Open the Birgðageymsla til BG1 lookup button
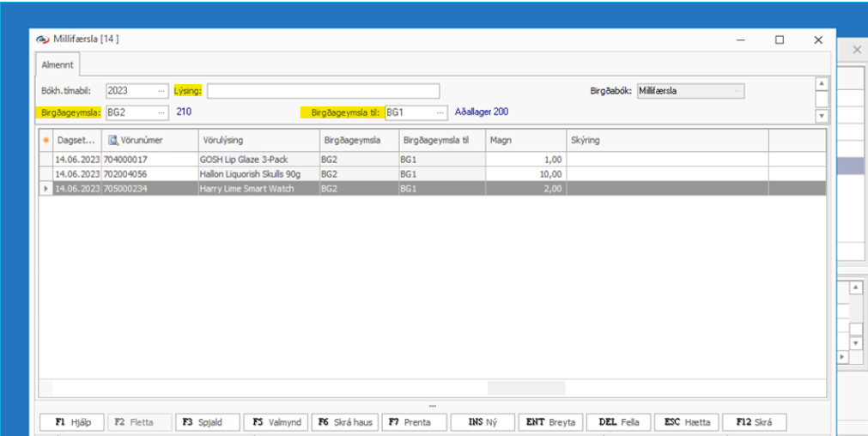 (x=441, y=112)
